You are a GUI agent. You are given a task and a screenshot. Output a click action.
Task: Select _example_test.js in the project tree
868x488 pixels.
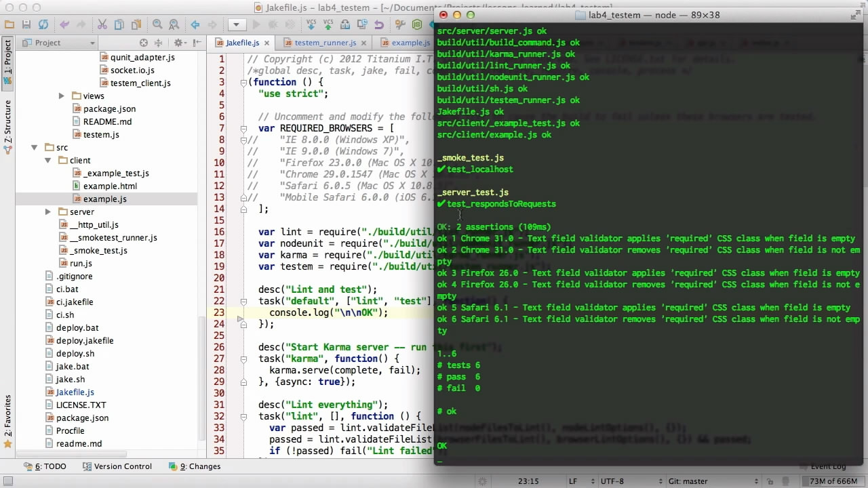(x=116, y=174)
